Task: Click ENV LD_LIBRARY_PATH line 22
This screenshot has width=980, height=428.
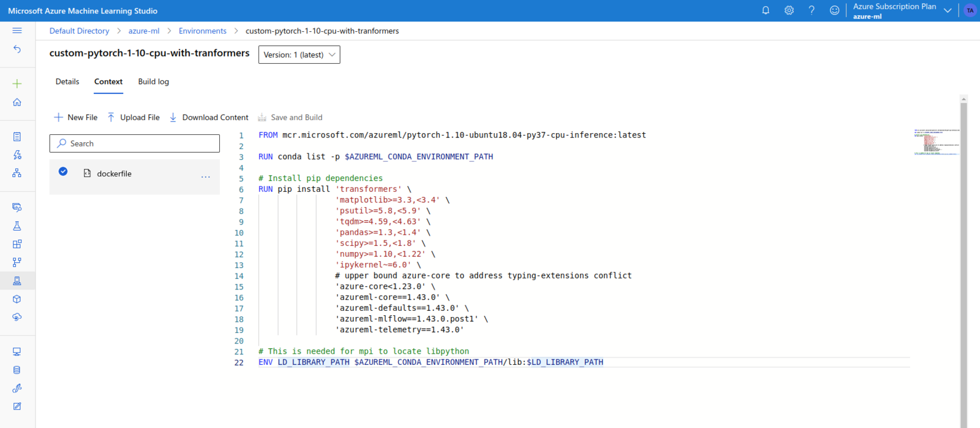Action: (431, 362)
